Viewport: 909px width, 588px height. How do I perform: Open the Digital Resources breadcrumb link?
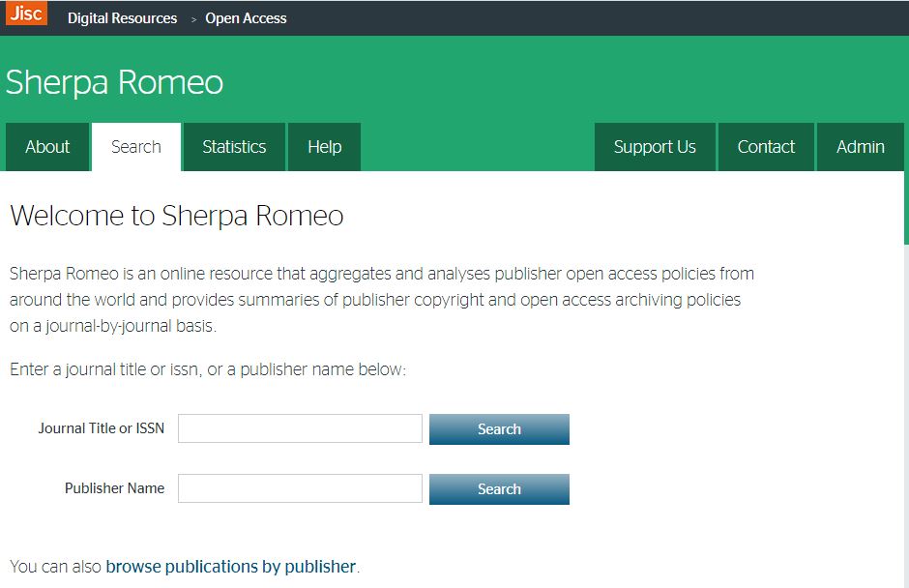(x=122, y=18)
